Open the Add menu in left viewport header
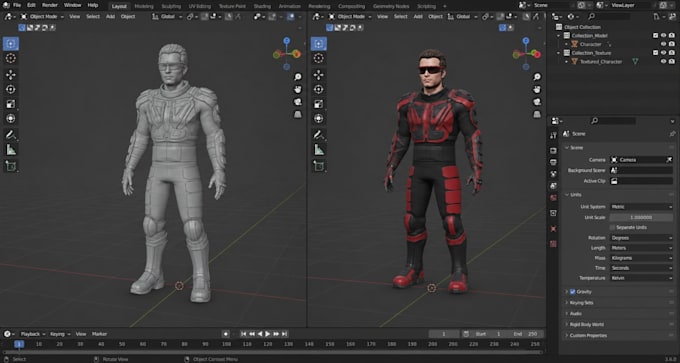Image resolution: width=680 pixels, height=363 pixels. point(111,16)
